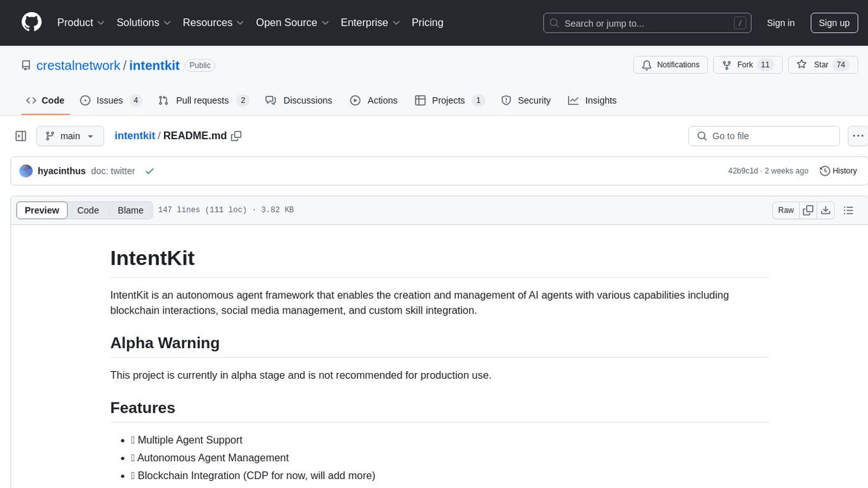Open the document outline icon

click(848, 210)
